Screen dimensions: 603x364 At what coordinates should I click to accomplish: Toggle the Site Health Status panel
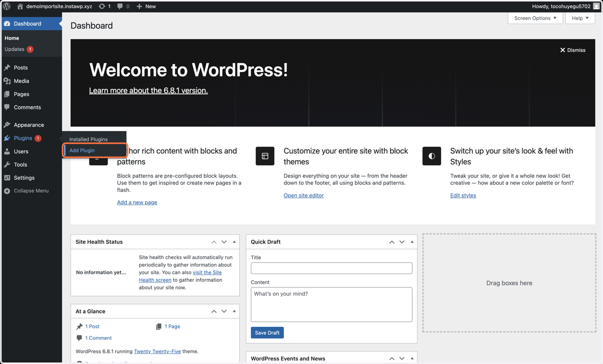coord(234,242)
